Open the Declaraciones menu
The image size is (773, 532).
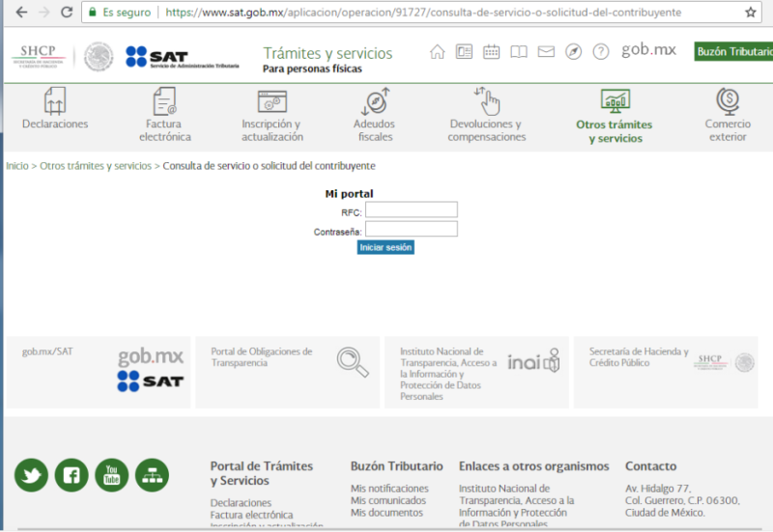(x=55, y=108)
